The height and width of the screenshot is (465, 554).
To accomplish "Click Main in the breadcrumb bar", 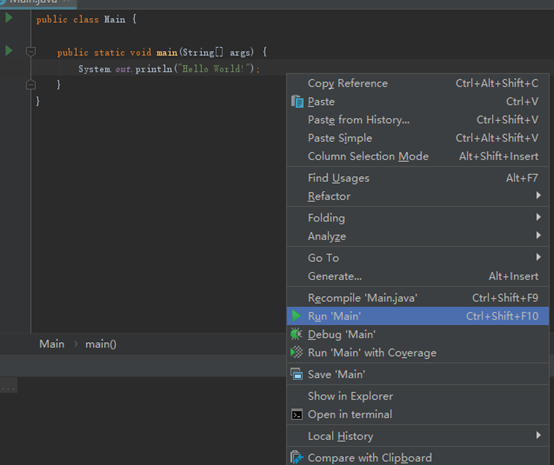I will pos(52,344).
